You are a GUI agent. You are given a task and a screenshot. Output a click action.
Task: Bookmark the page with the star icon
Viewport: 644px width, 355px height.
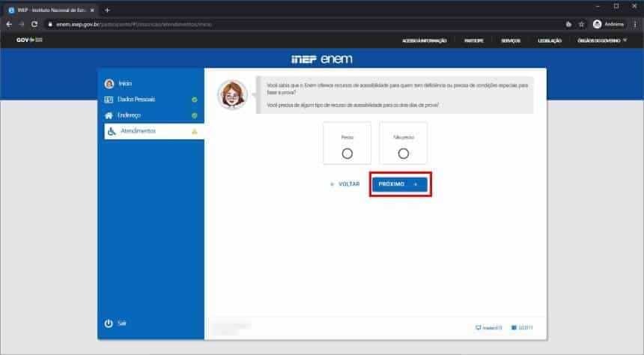tap(582, 24)
